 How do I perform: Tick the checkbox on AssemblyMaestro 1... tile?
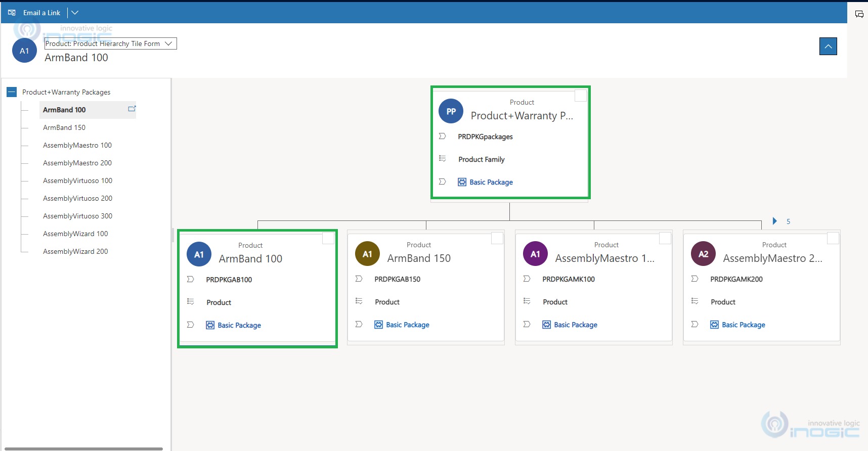point(665,238)
